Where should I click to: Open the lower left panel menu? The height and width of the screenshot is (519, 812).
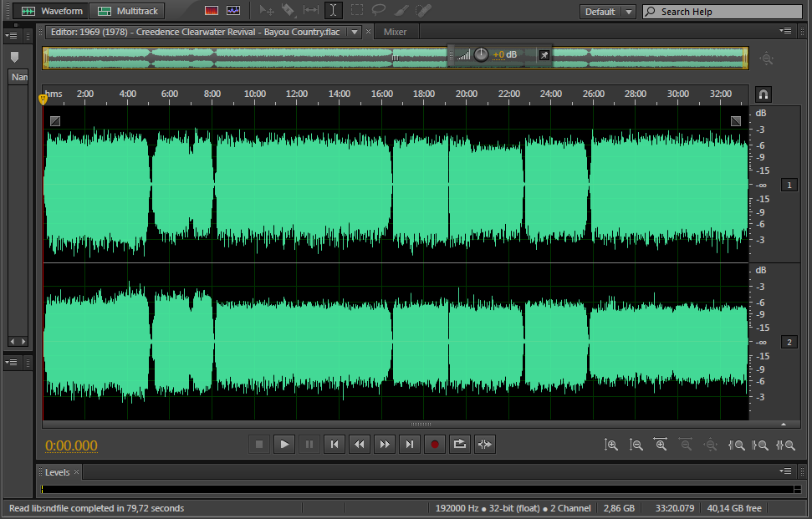click(x=11, y=362)
